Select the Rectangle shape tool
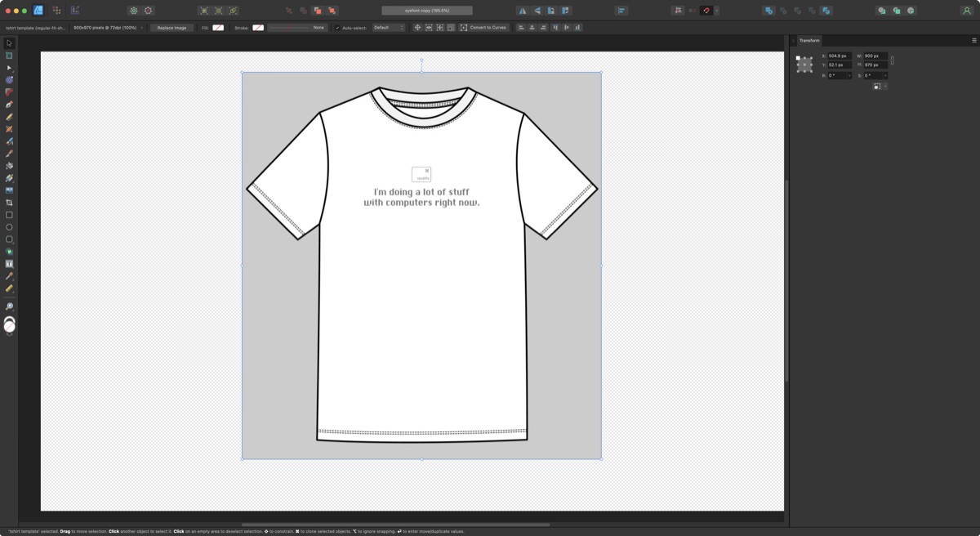This screenshot has height=536, width=980. (x=9, y=214)
